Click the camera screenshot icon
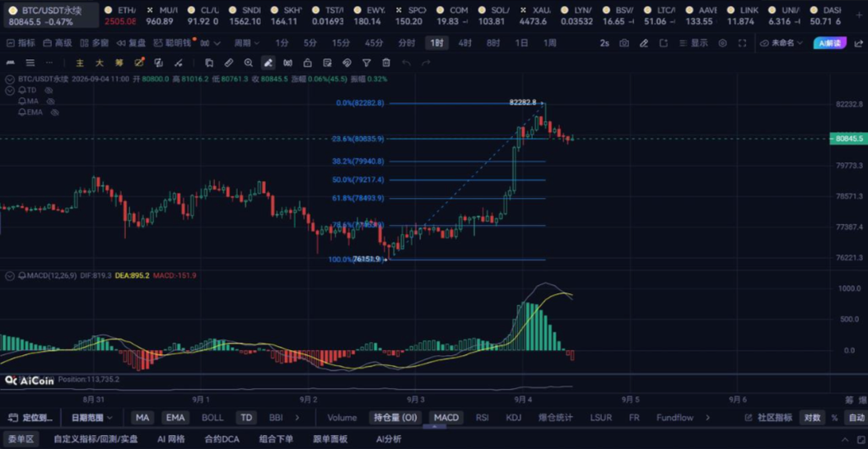This screenshot has height=449, width=868. 624,43
